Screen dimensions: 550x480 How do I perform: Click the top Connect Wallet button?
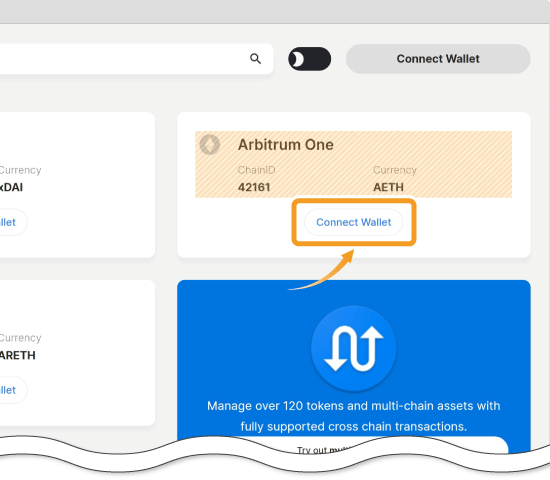[x=438, y=59]
